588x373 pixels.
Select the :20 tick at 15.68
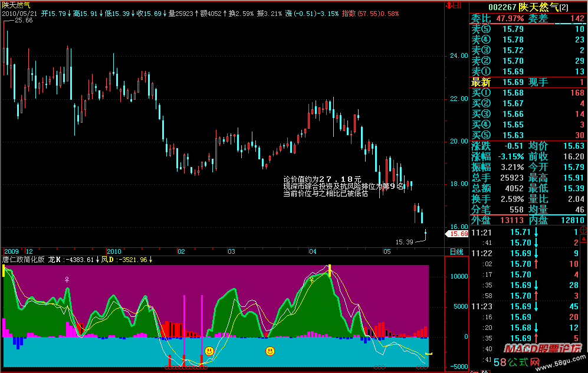(x=525, y=328)
